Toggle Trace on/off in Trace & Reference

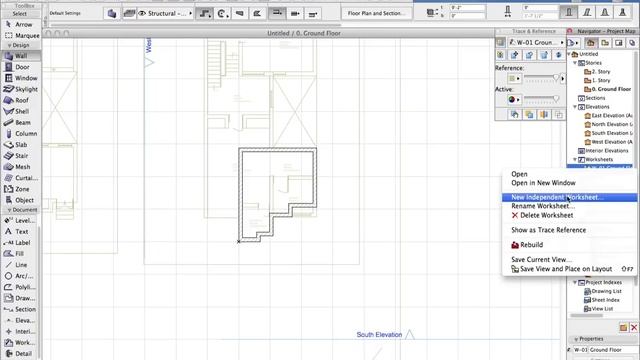pos(500,42)
